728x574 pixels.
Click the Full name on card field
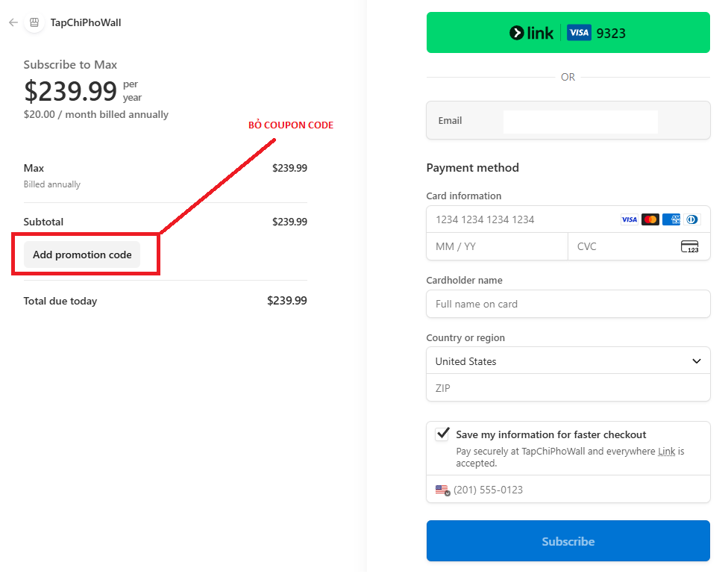click(x=568, y=304)
